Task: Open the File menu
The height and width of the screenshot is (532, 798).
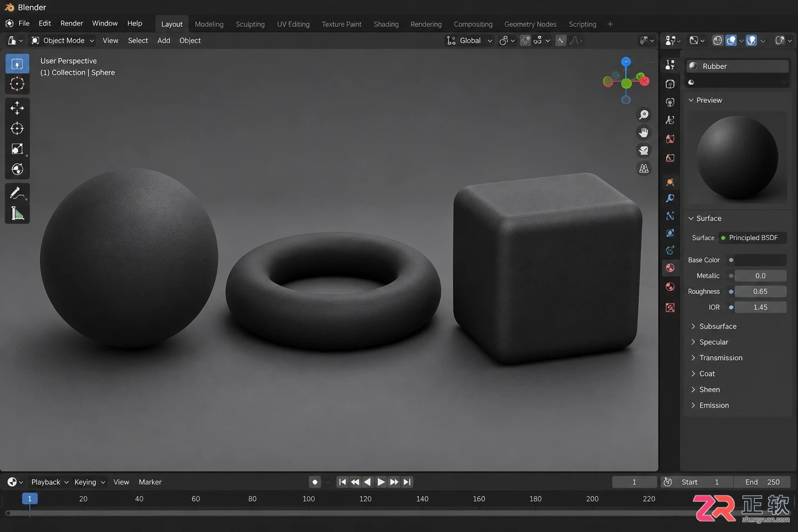Action: [24, 23]
